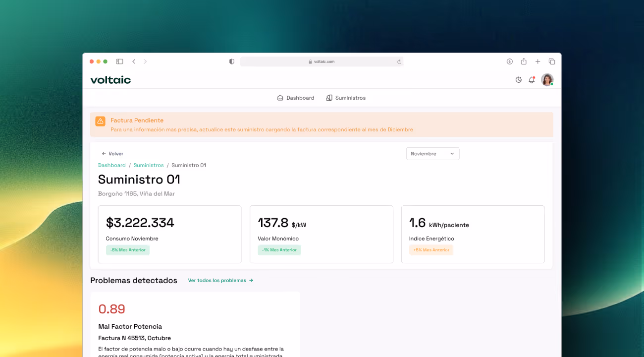Follow the Dashboard breadcrumb link
This screenshot has height=357, width=644.
pyautogui.click(x=112, y=165)
